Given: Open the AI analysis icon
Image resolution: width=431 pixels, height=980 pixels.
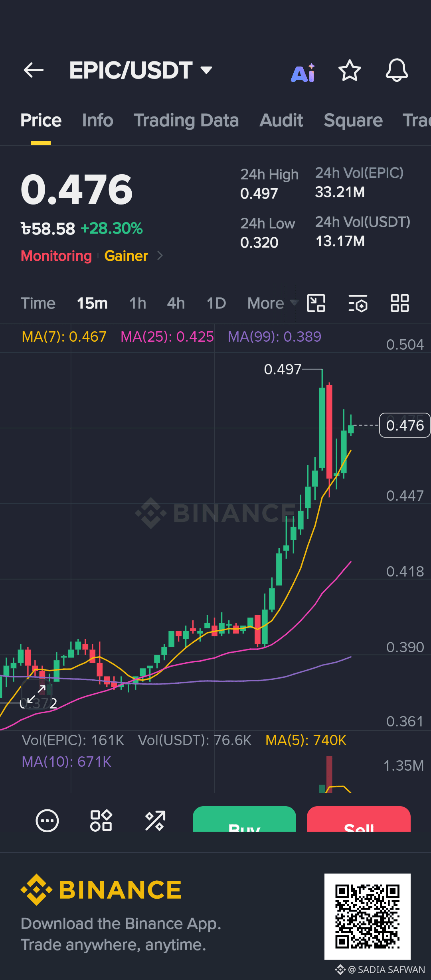Looking at the screenshot, I should pyautogui.click(x=303, y=72).
